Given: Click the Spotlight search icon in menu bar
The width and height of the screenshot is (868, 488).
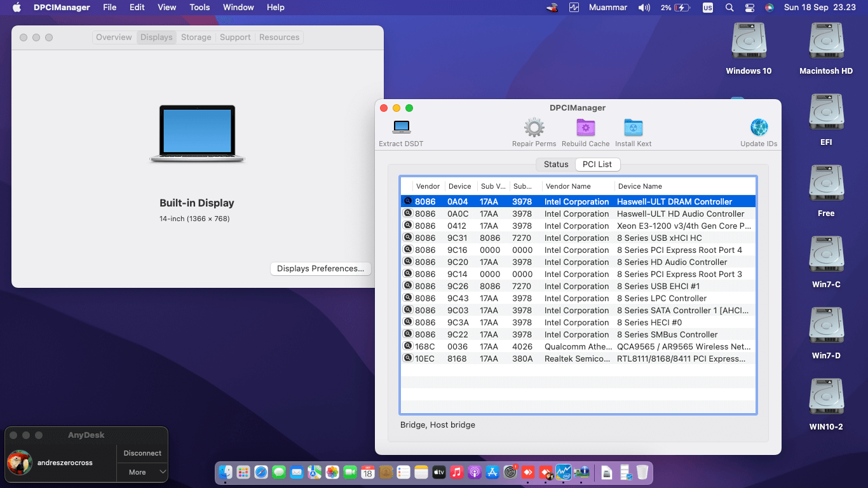Looking at the screenshot, I should click(x=729, y=8).
